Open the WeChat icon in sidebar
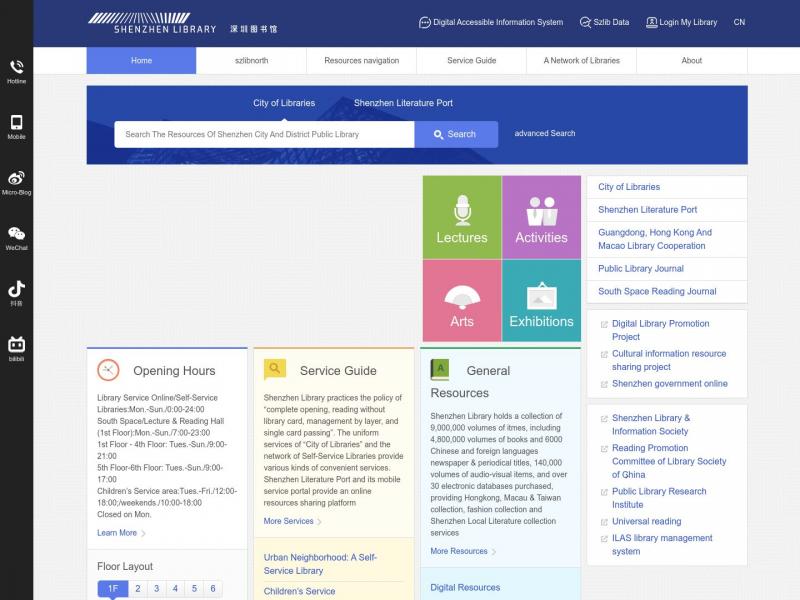The image size is (800, 600). pyautogui.click(x=16, y=234)
